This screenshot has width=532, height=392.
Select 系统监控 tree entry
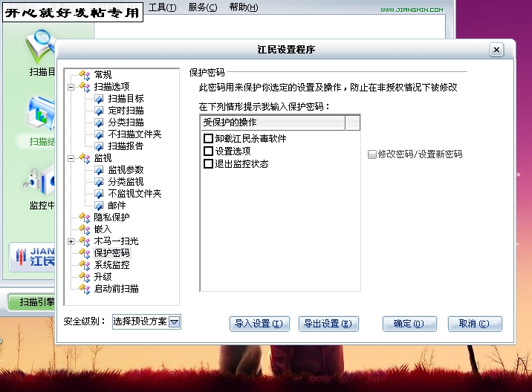tap(111, 265)
